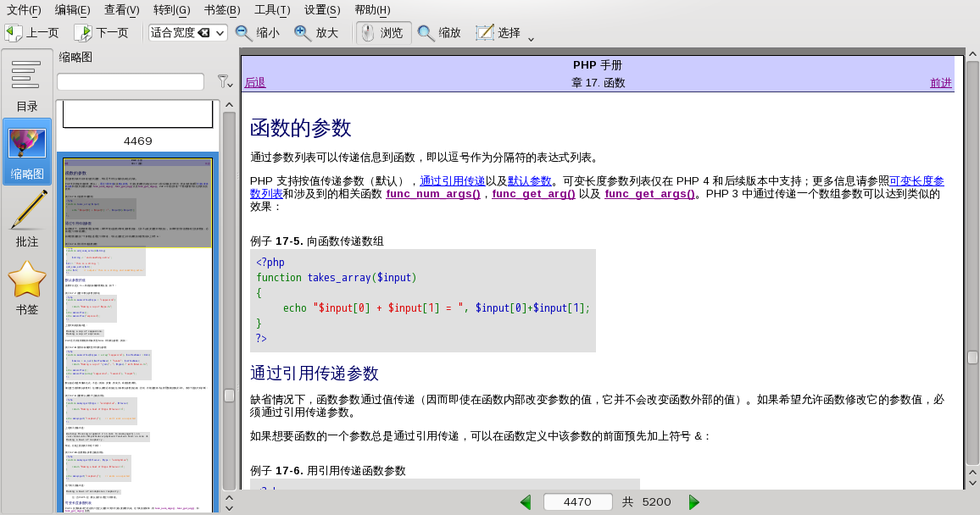Screen dimensions: 980x515
Task: Open the 适合宽度 zoom level dropdown
Action: tap(220, 32)
